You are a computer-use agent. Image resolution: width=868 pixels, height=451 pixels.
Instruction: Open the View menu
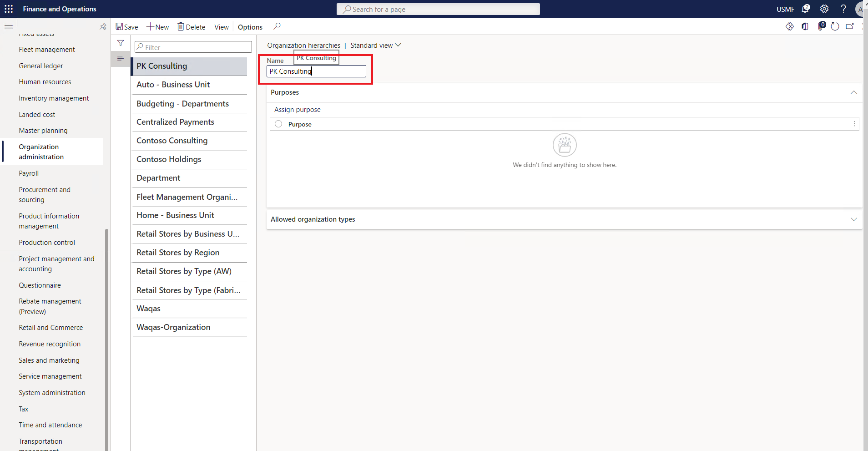pos(222,27)
